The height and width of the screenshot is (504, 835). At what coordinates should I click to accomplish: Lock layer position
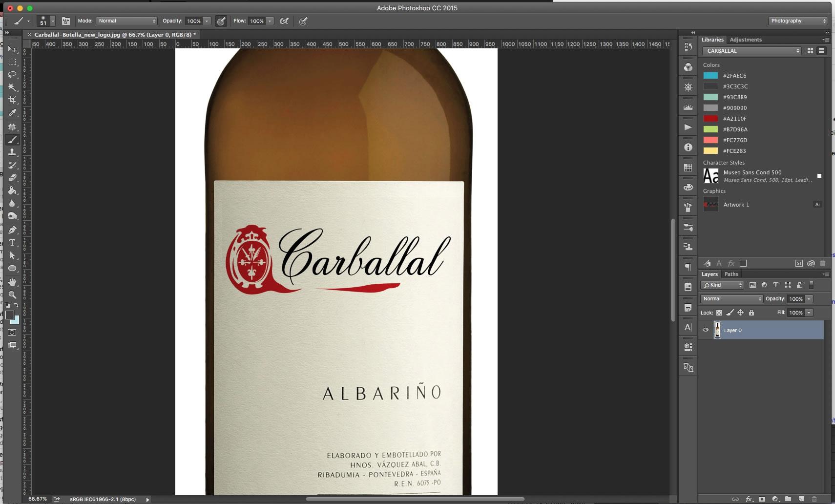click(x=740, y=313)
